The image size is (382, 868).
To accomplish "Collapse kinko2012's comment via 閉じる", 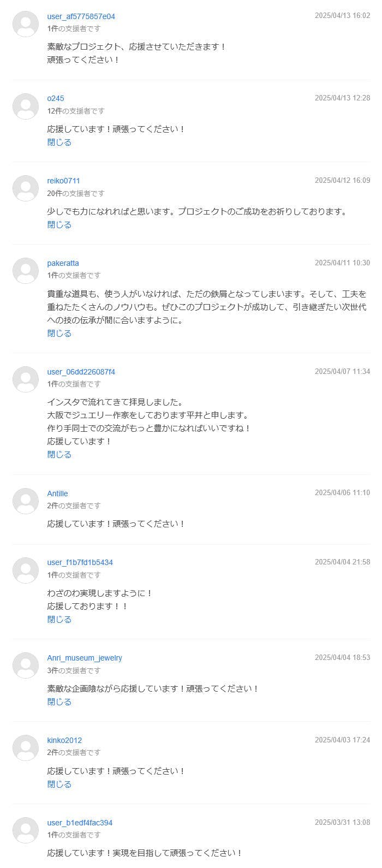I will [59, 784].
